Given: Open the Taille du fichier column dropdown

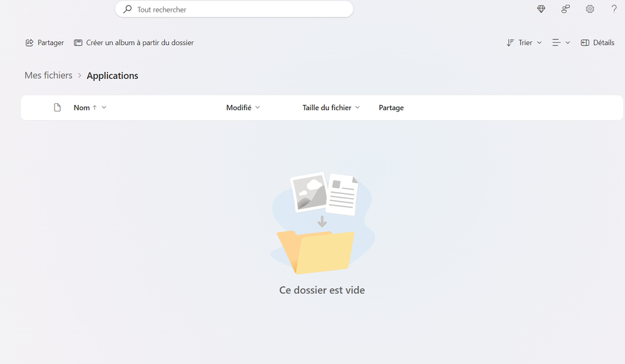Looking at the screenshot, I should pos(331,108).
